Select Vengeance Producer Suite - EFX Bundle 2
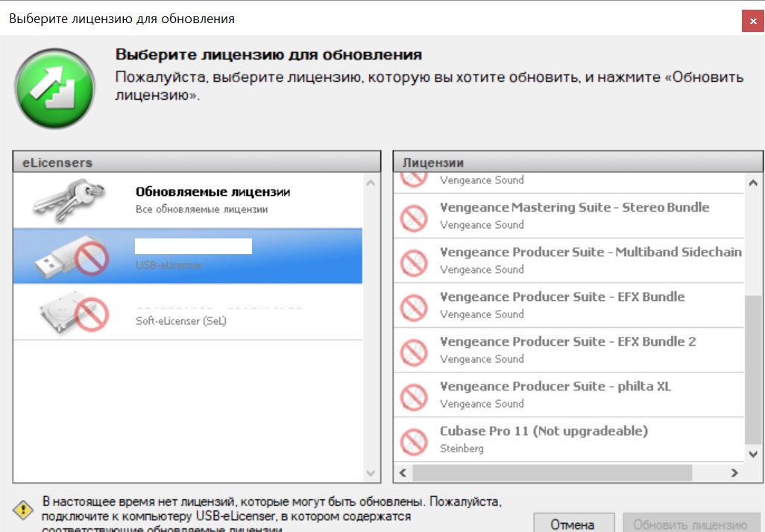 coord(569,350)
